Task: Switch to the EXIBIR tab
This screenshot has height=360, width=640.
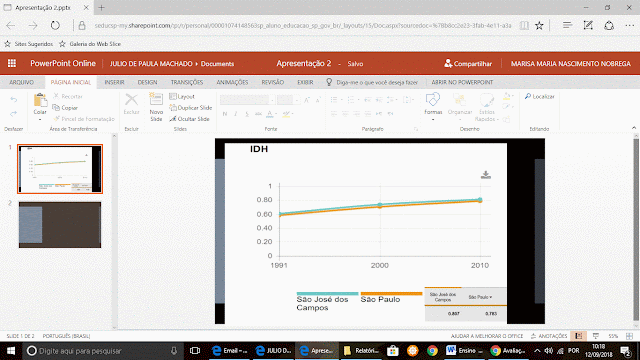Action: [x=305, y=82]
